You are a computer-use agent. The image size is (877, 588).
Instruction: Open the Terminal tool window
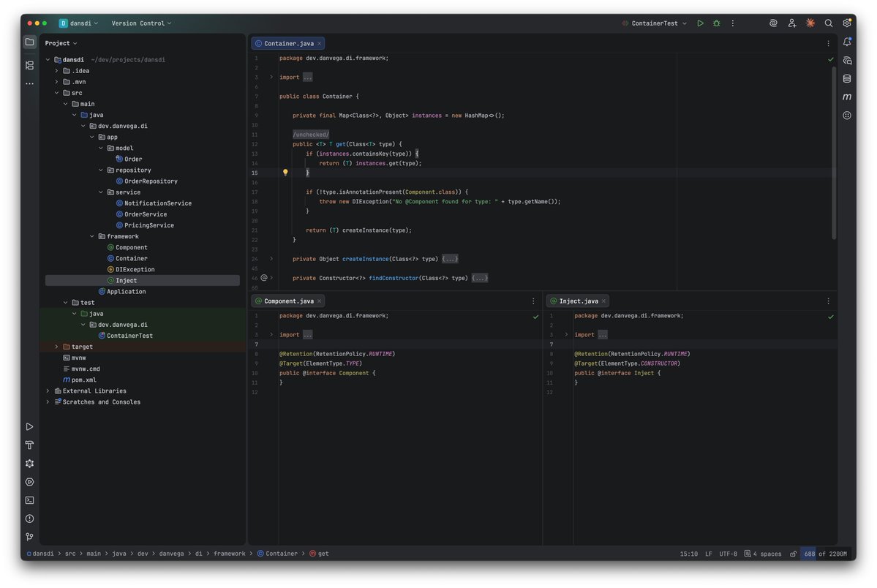click(x=30, y=500)
